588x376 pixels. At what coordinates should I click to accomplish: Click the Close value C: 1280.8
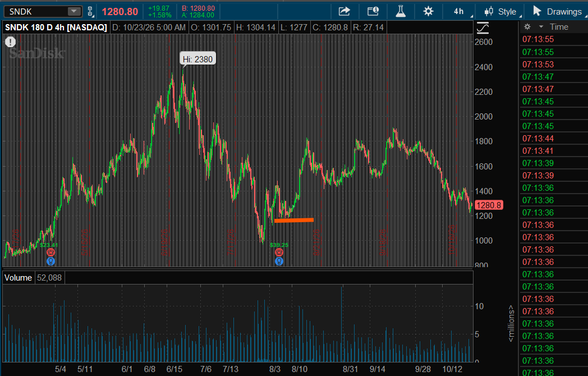point(330,27)
